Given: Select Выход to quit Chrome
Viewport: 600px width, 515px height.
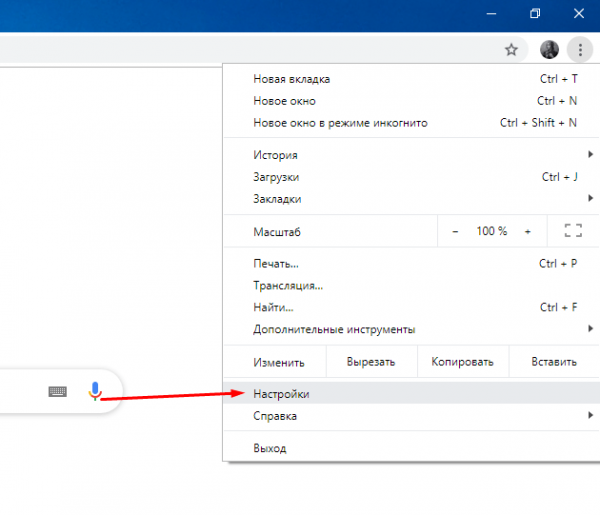Looking at the screenshot, I should click(411, 448).
